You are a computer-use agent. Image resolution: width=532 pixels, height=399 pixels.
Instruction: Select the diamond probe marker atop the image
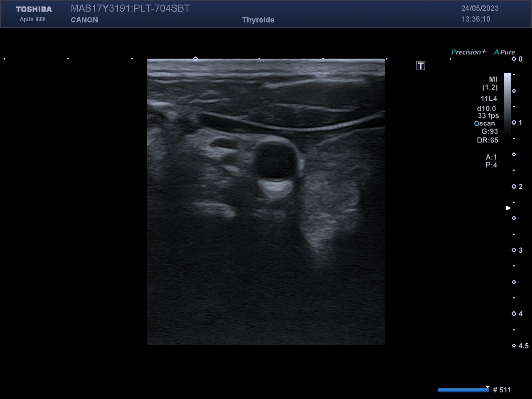click(x=195, y=59)
